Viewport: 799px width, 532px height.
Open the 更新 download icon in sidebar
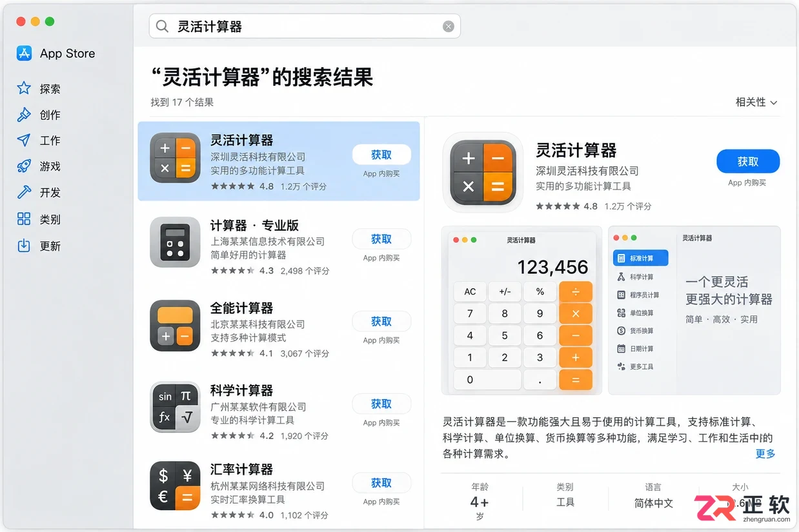pos(24,246)
